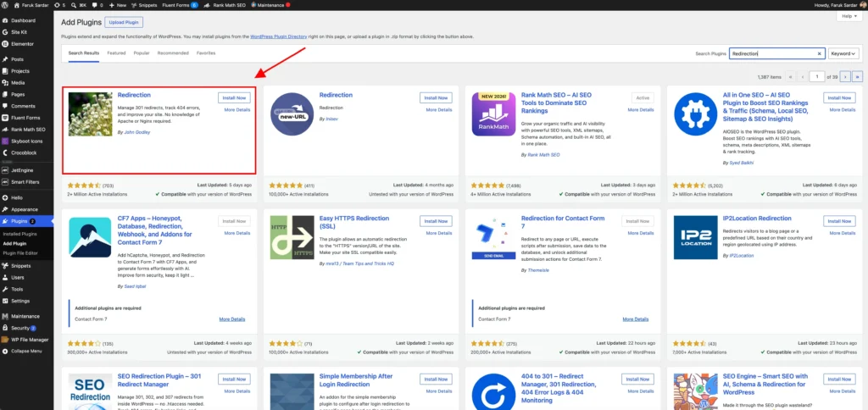This screenshot has height=410, width=868.
Task: Switch to the Popular tab
Action: 142,53
